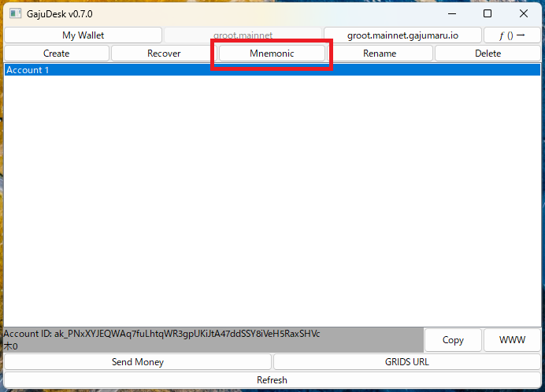The width and height of the screenshot is (545, 392).
Task: Rename the selected account
Action: (x=380, y=54)
